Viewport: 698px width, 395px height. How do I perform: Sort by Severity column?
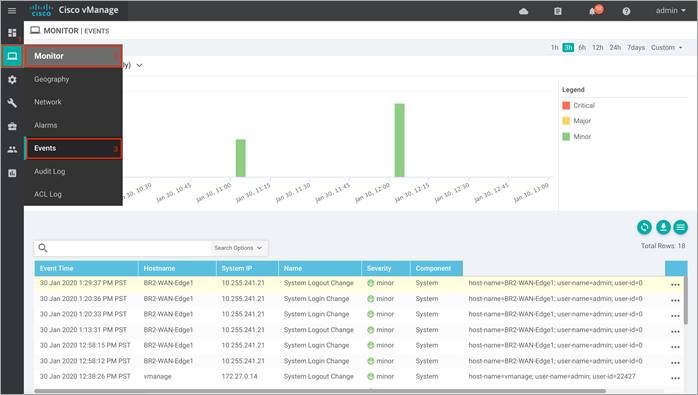386,269
